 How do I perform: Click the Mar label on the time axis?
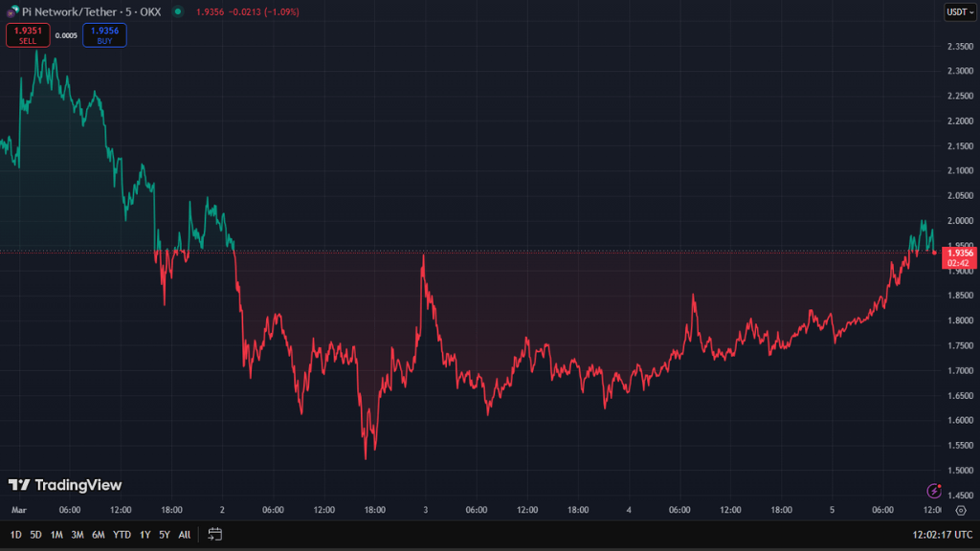point(19,510)
